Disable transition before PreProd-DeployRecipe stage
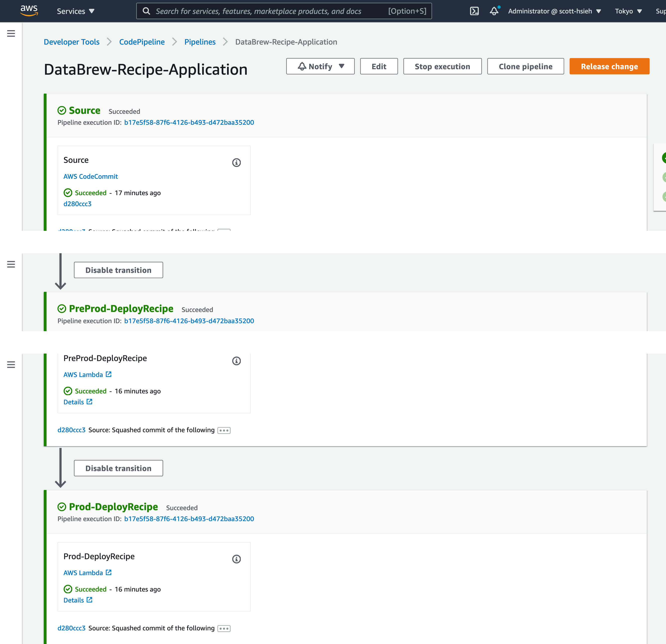Image resolution: width=666 pixels, height=644 pixels. pyautogui.click(x=118, y=270)
